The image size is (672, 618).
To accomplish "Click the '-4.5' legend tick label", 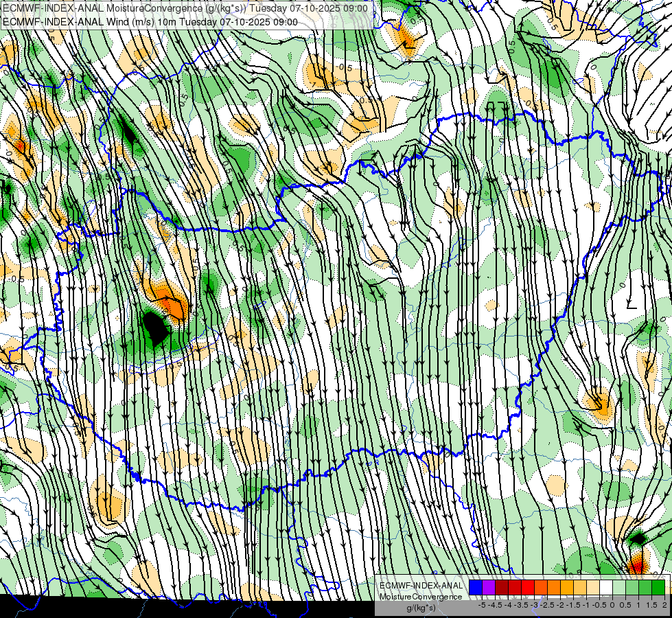I will pos(495,605).
